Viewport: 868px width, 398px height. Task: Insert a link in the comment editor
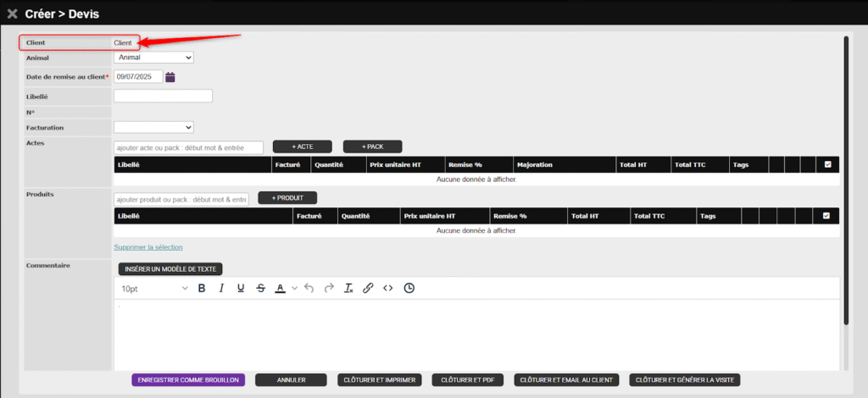pos(368,288)
